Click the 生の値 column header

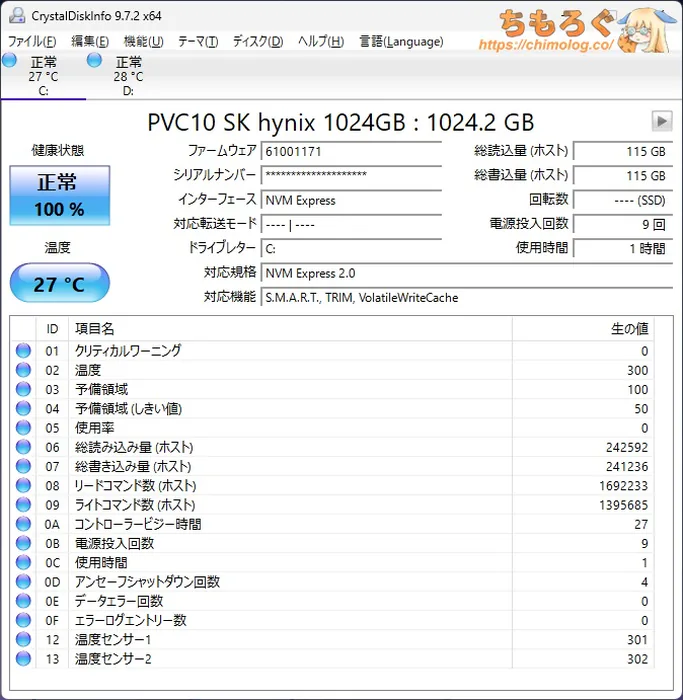point(629,329)
